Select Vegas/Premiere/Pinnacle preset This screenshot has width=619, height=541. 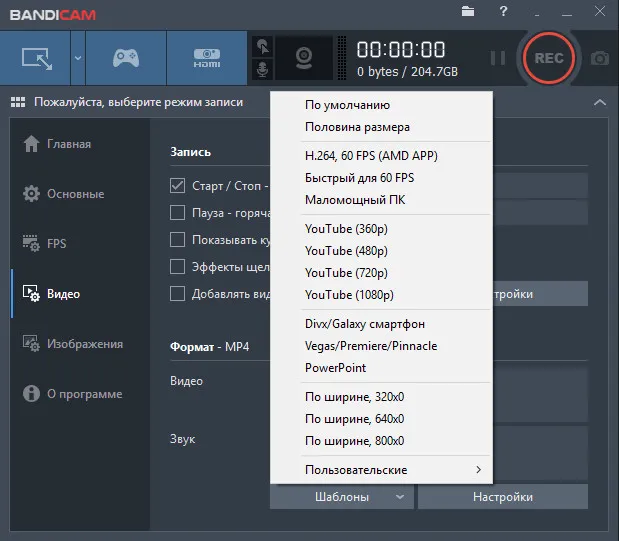[381, 346]
